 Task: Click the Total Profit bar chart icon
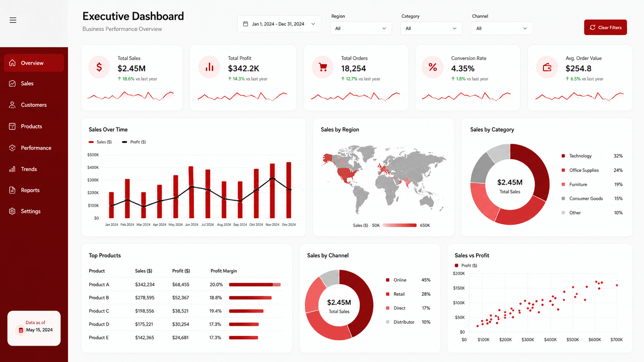[209, 67]
